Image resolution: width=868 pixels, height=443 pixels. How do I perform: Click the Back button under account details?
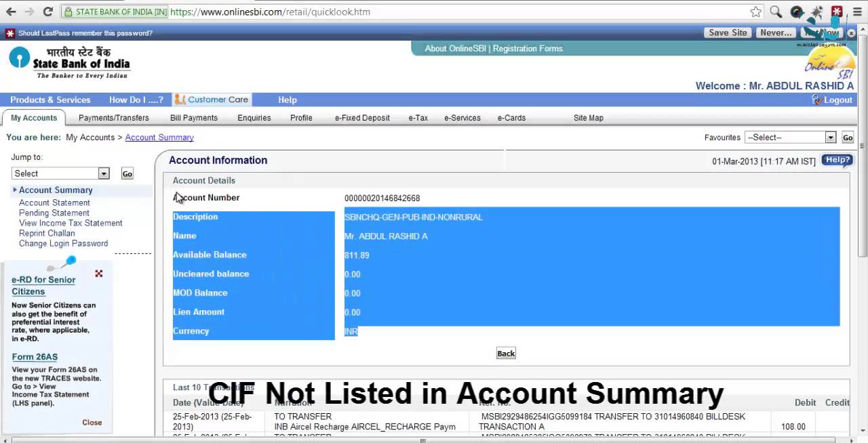506,354
